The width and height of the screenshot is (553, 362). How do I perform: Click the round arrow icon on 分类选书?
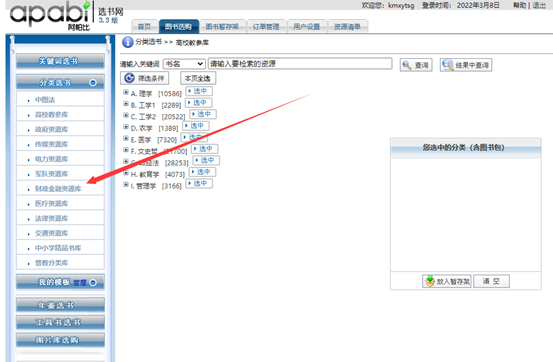click(93, 83)
